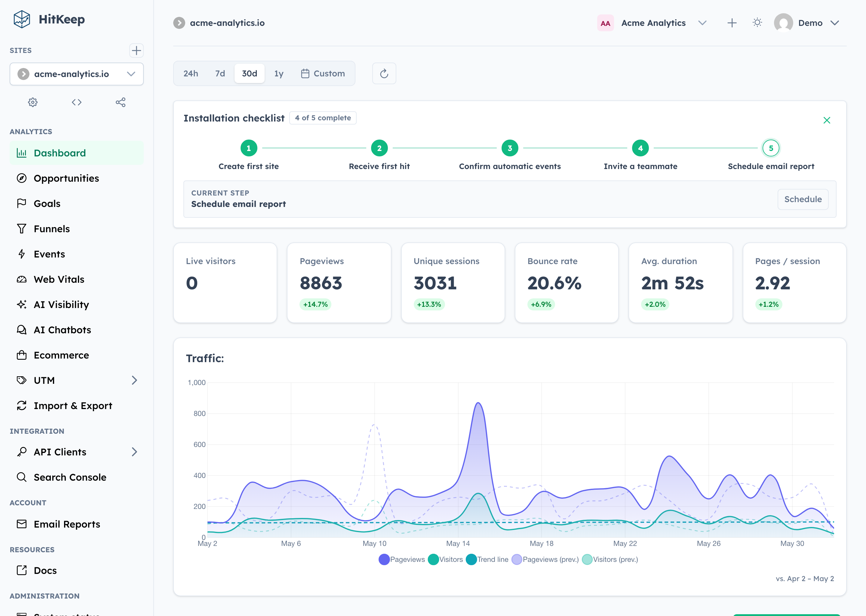Click the Unique sessions '+13.3%' badge

click(429, 304)
